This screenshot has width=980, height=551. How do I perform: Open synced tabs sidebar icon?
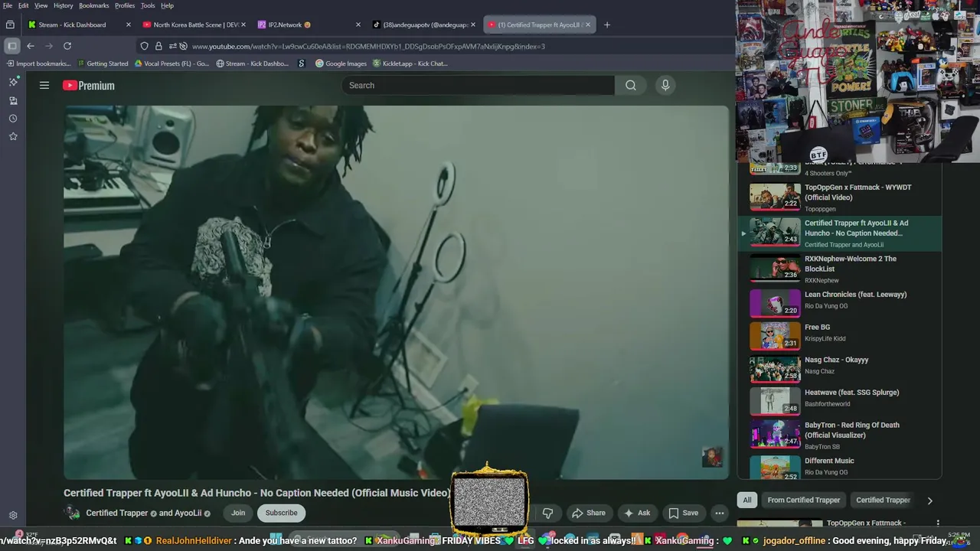click(13, 100)
